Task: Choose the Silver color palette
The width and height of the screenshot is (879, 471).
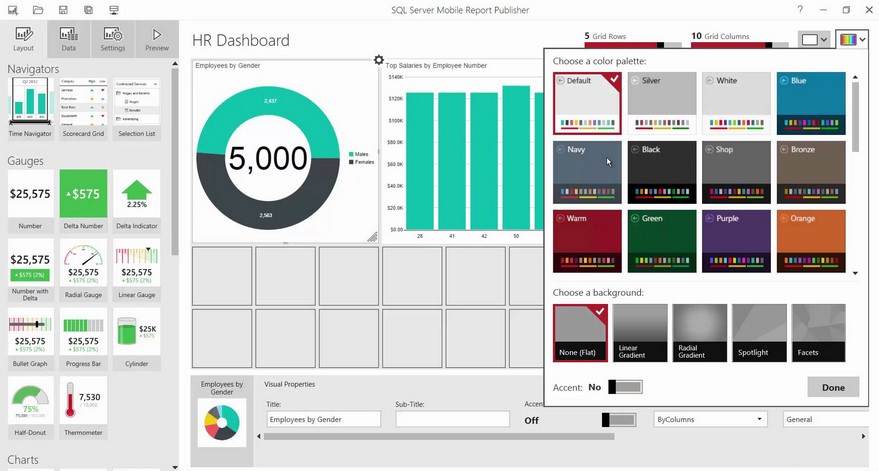Action: coord(662,103)
